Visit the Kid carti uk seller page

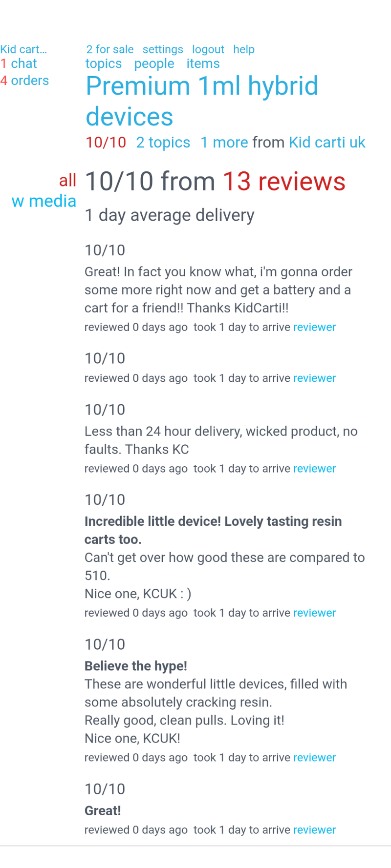(x=326, y=142)
